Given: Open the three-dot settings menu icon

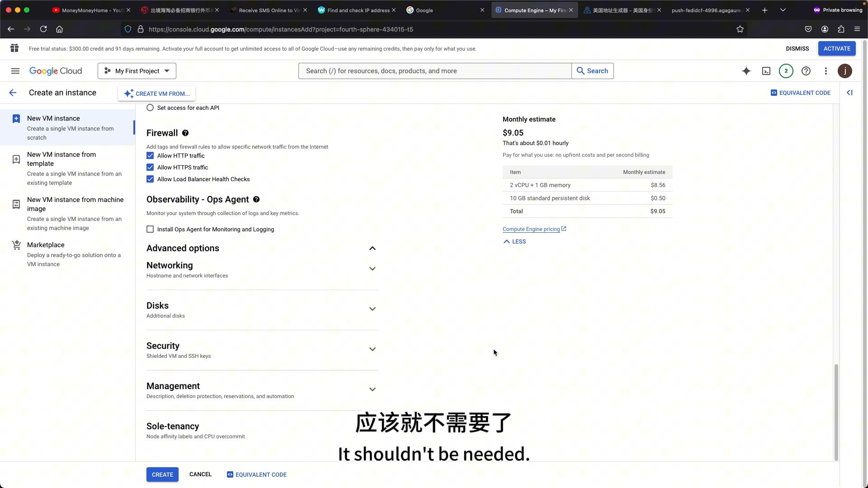Looking at the screenshot, I should tap(826, 71).
